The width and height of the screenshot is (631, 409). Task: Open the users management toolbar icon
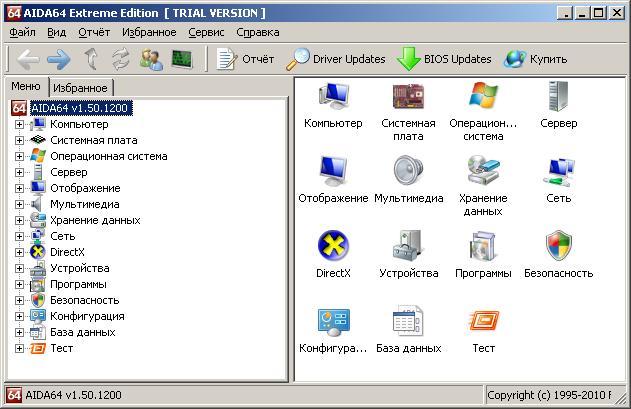(151, 60)
